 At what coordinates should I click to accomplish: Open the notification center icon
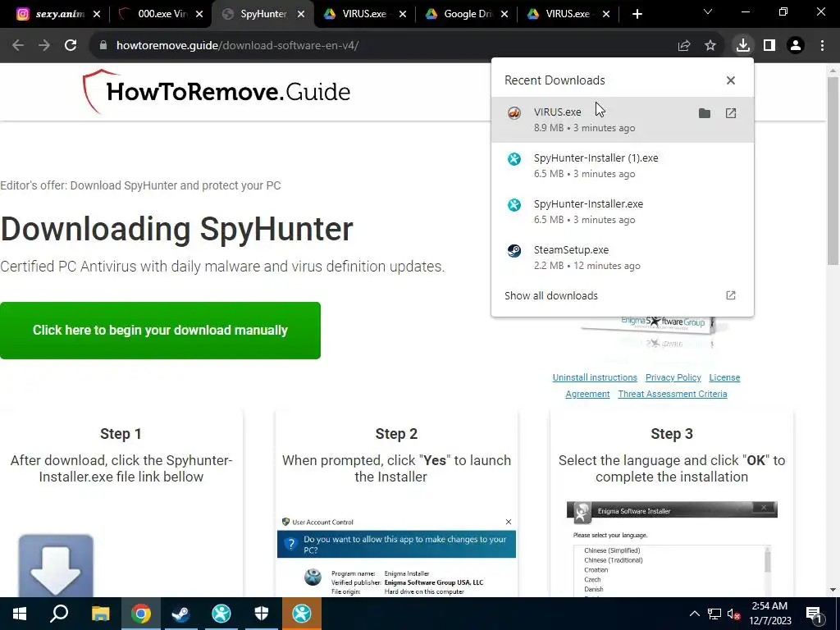pyautogui.click(x=815, y=614)
